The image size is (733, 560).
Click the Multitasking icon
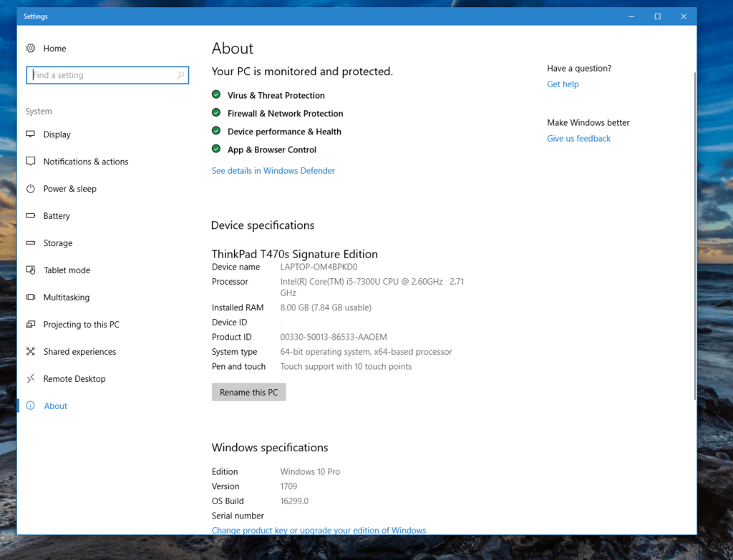pos(30,297)
